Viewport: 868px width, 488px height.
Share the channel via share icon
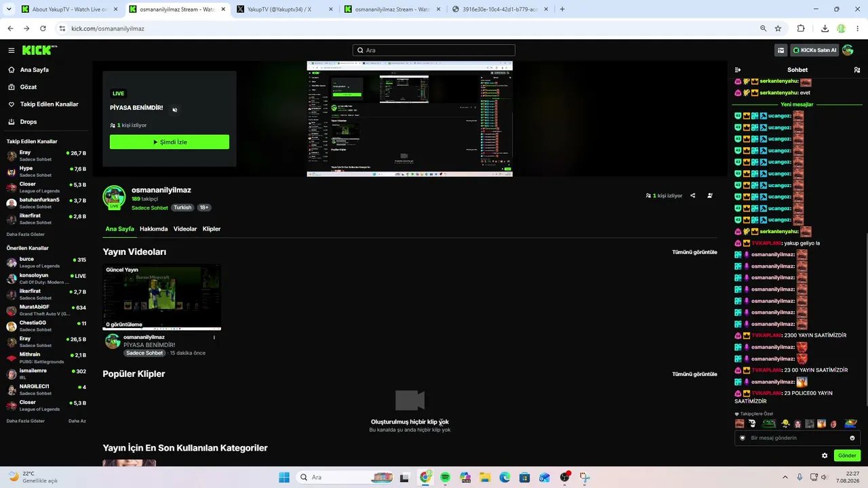(692, 196)
